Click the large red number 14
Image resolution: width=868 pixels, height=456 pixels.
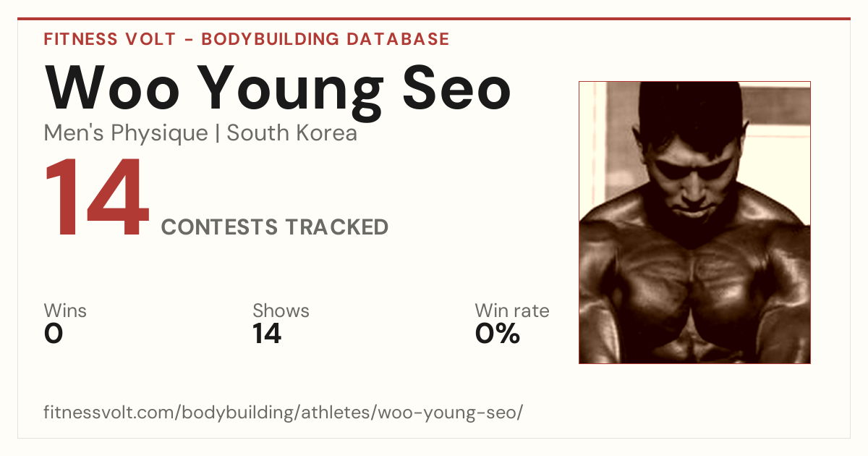97,200
